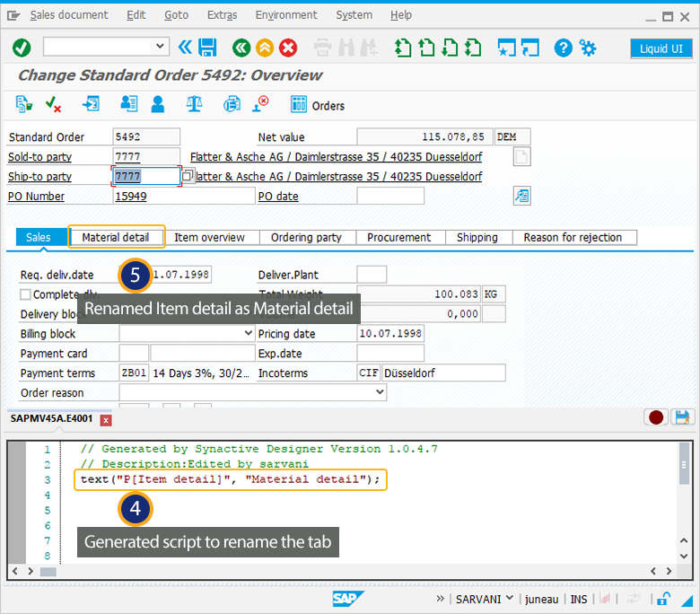Screen dimensions: 700x614
Task: Click the Incoterms CIF field
Action: (369, 373)
